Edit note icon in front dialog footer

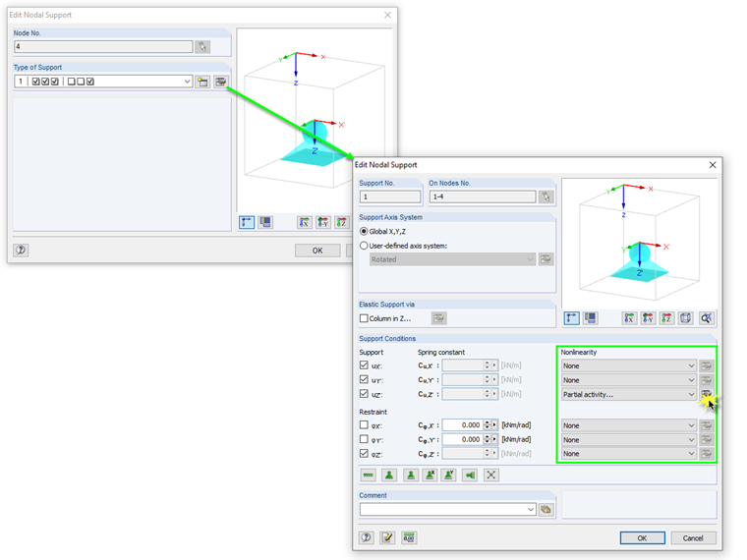pyautogui.click(x=387, y=537)
